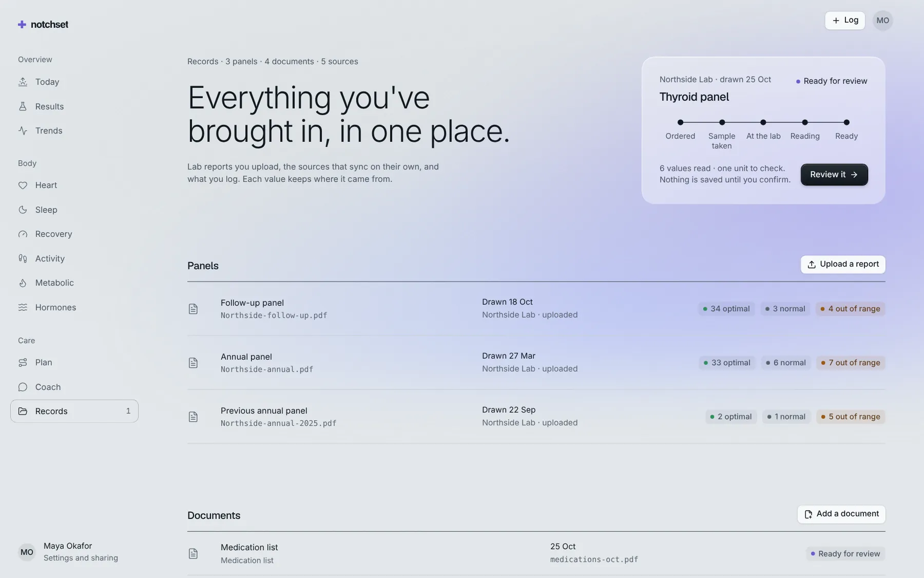Click the Annual panel file icon
This screenshot has height=578, width=924.
tap(193, 363)
